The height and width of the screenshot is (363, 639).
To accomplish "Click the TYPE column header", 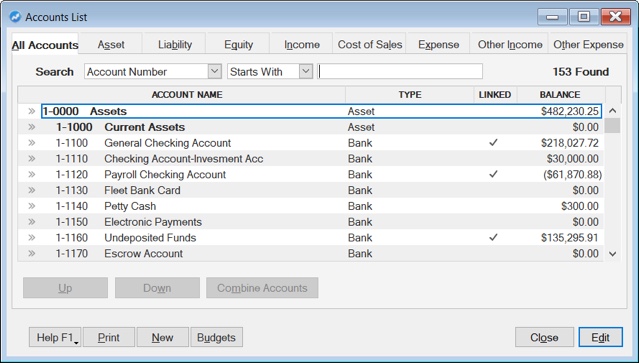I will point(410,95).
